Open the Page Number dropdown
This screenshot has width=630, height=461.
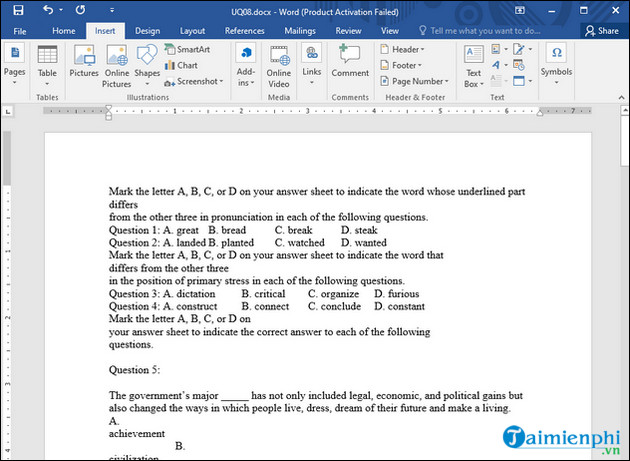pyautogui.click(x=414, y=82)
